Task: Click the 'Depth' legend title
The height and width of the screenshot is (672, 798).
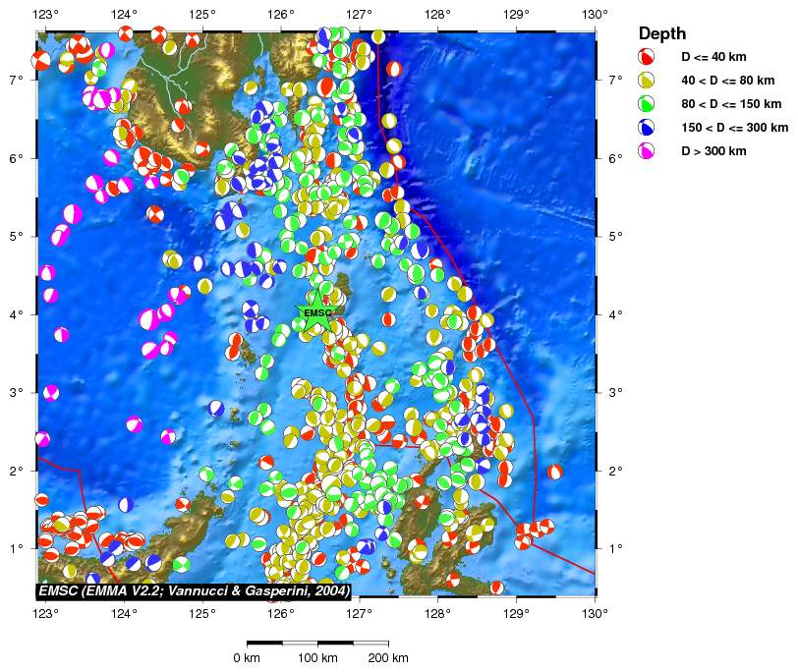Action: pos(662,33)
